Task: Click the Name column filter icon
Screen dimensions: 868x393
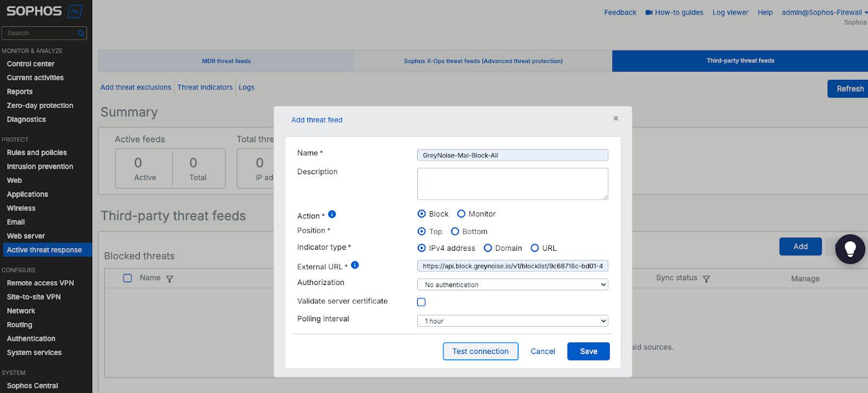Action: click(169, 279)
